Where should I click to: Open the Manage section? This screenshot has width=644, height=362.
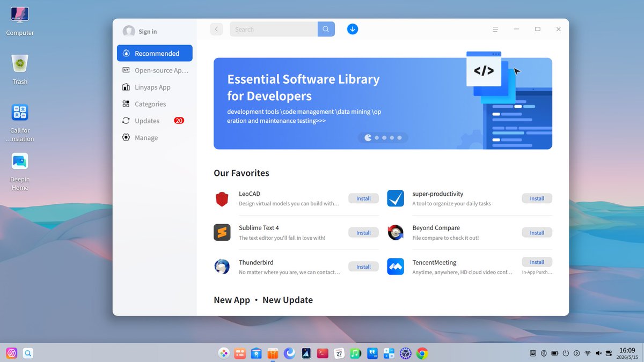[155, 138]
